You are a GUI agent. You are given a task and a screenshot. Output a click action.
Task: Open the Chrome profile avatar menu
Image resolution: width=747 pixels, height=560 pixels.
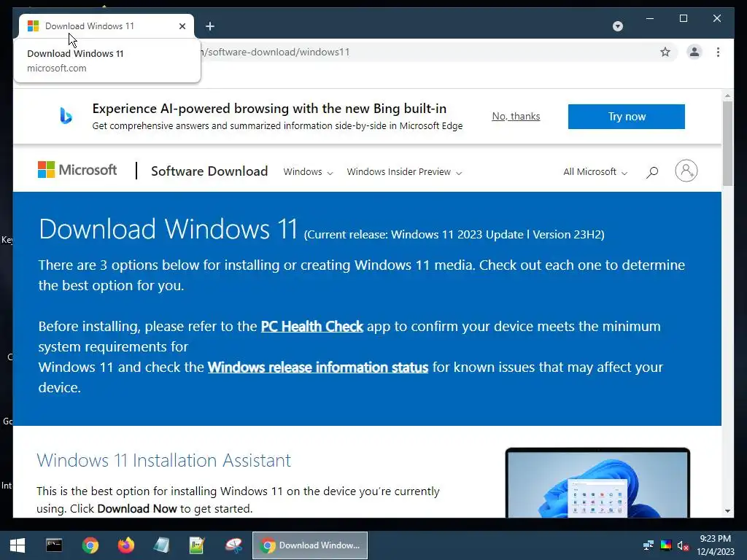point(694,52)
